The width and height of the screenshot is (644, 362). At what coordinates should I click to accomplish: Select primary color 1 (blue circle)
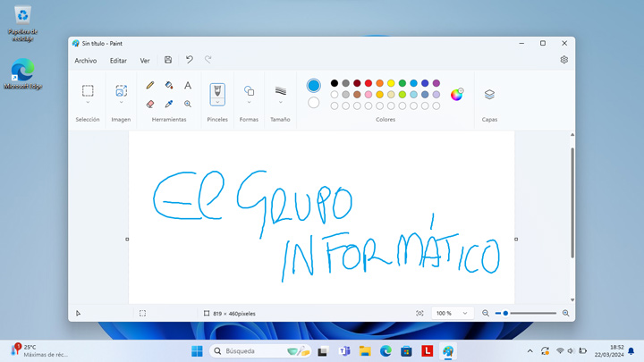(x=313, y=86)
